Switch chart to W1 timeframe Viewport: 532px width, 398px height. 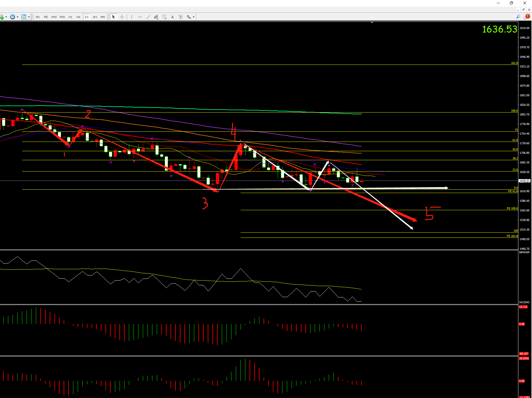(x=95, y=17)
